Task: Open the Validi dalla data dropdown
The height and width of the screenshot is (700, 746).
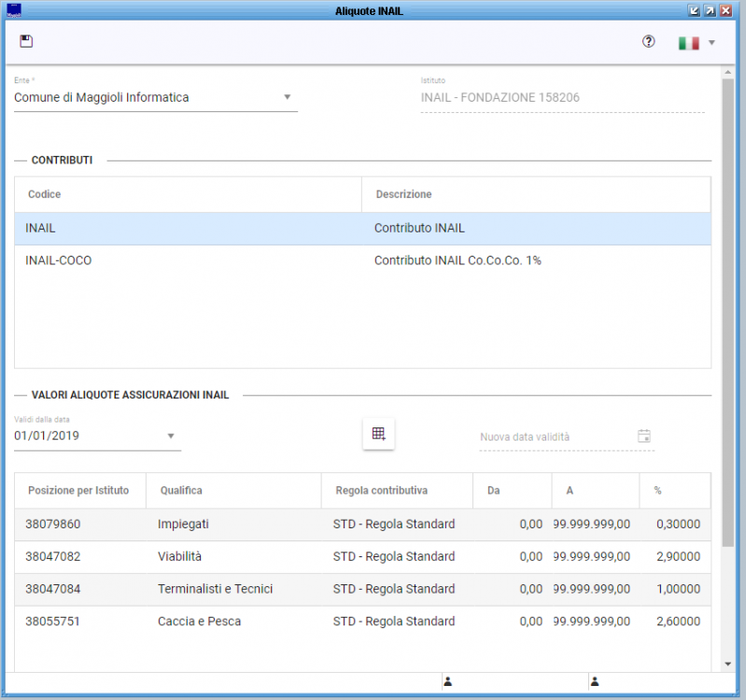Action: coord(171,436)
